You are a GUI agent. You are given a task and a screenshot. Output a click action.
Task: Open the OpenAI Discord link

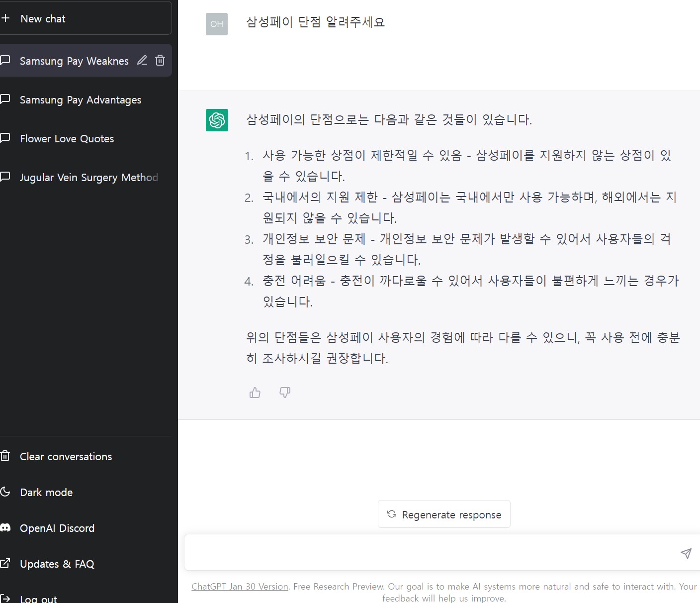86,528
